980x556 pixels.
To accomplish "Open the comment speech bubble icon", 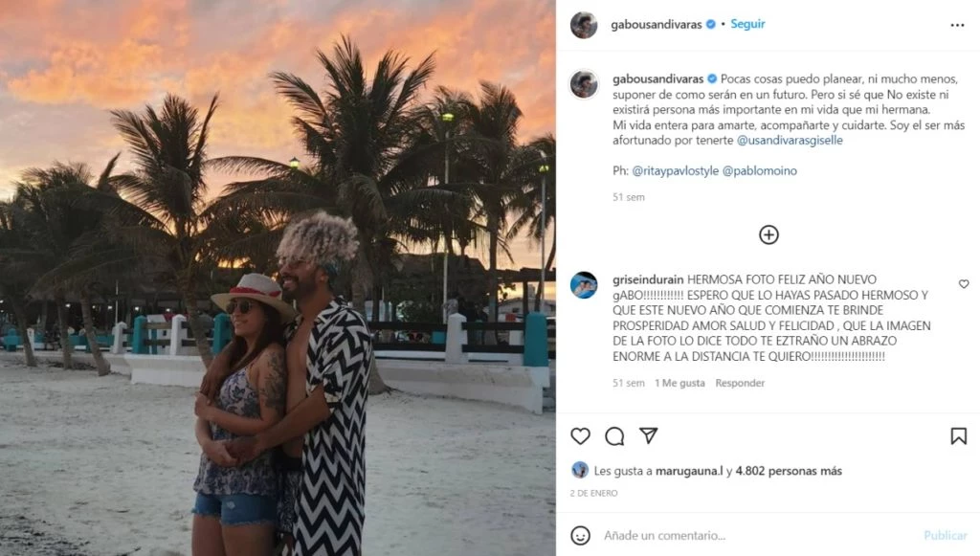I will point(614,436).
